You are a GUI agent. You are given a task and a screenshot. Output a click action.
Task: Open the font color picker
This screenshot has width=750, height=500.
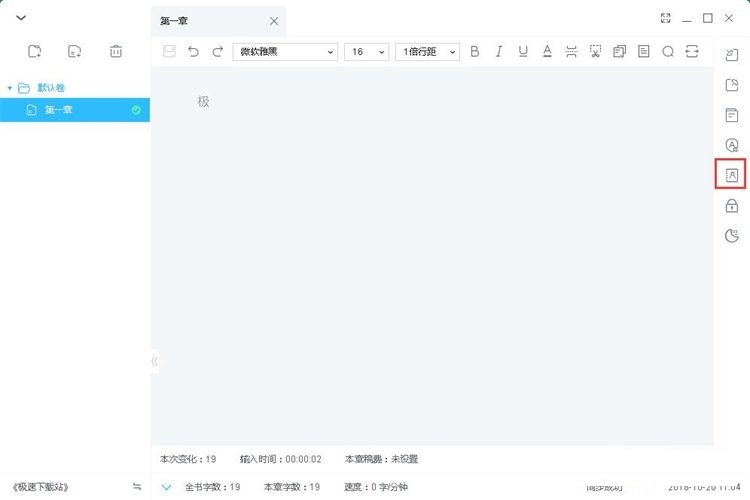pyautogui.click(x=547, y=51)
